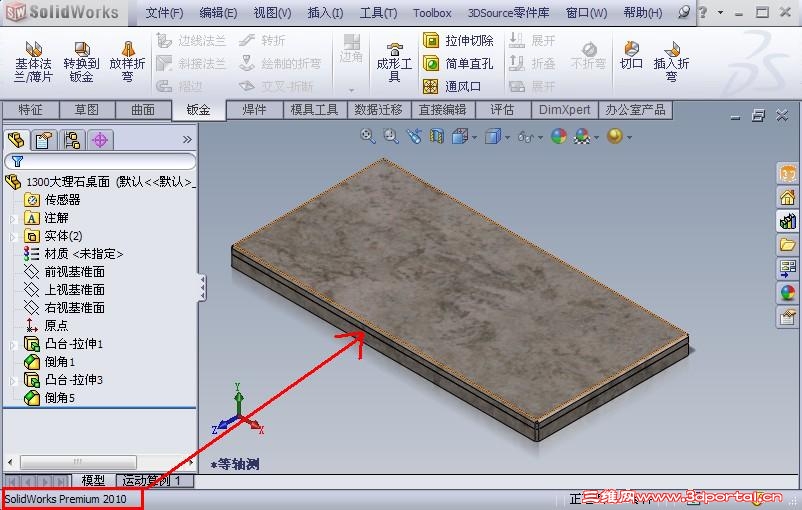Screen dimensions: 802x510
Task: Expand manager panel tabs with double chevron
Action: pyautogui.click(x=187, y=140)
